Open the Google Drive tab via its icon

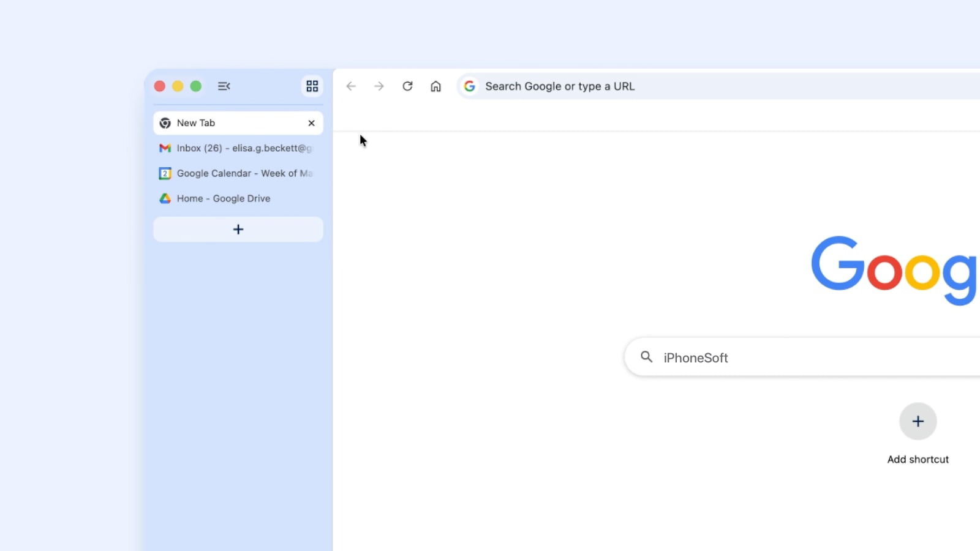164,198
